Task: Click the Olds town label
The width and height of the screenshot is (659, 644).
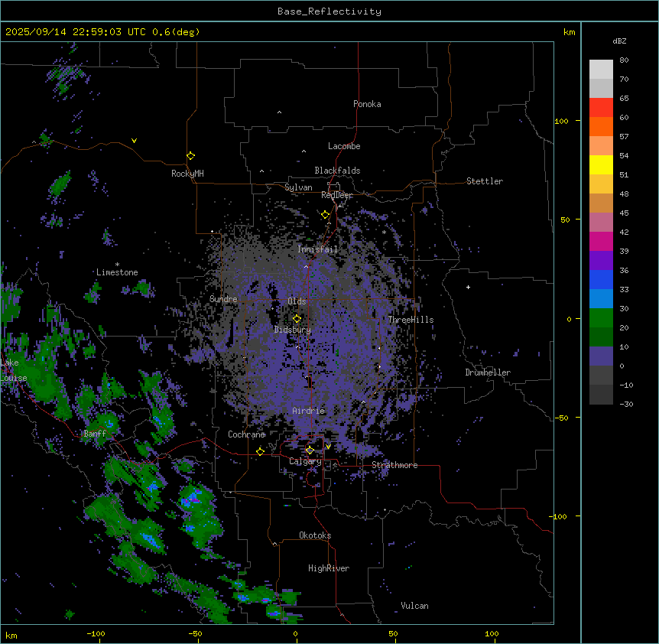Action: [x=297, y=301]
